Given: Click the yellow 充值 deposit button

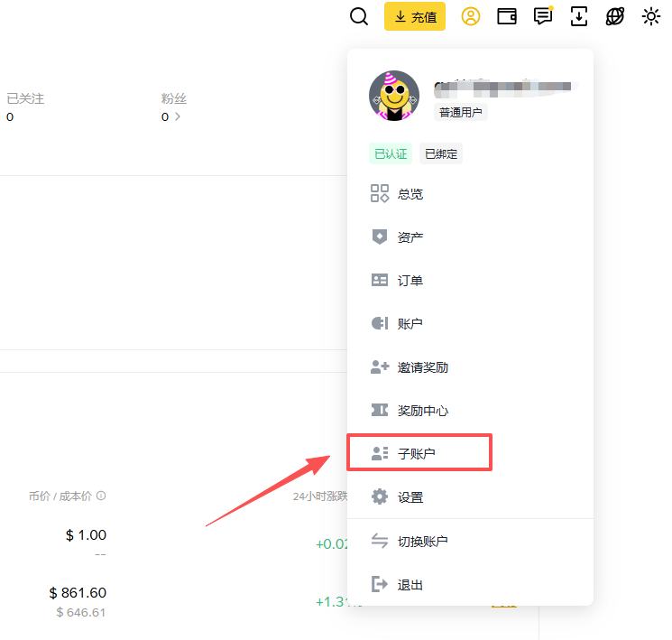Looking at the screenshot, I should 414,16.
